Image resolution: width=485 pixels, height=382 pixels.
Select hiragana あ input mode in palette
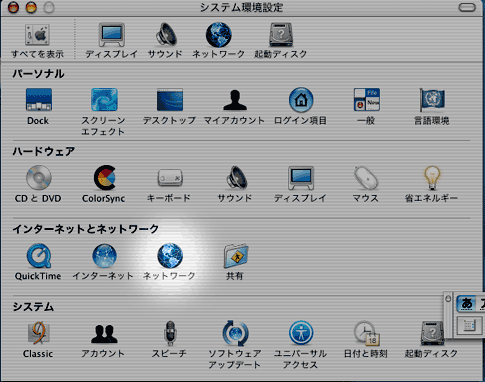[x=466, y=304]
